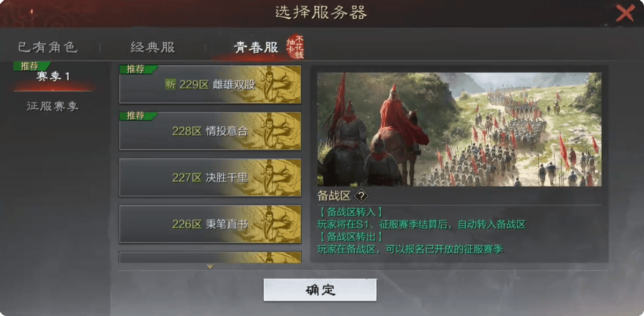Expand server list with the down arrow
This screenshot has height=316, width=644.
point(210,266)
